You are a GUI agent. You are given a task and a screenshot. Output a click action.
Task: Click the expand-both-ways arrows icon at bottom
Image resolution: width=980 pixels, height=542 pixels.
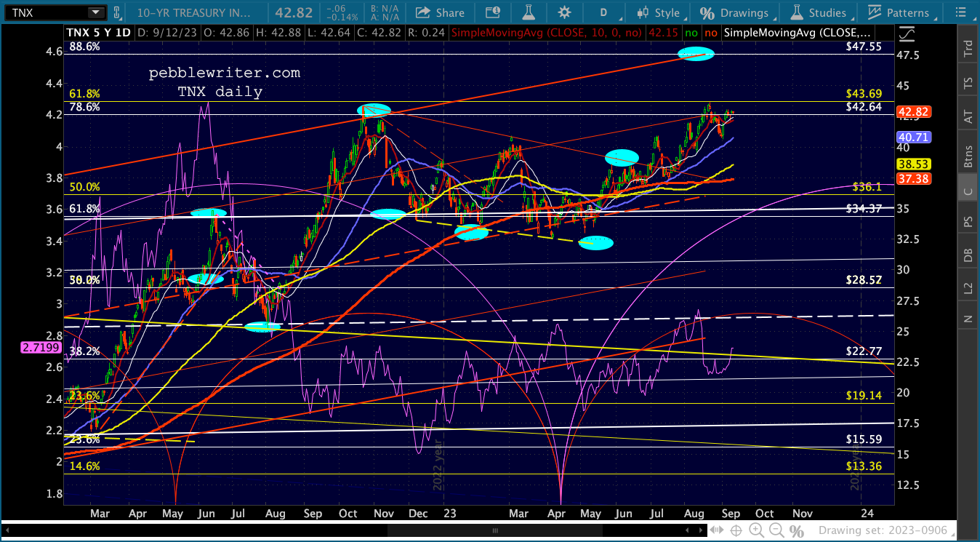click(716, 530)
